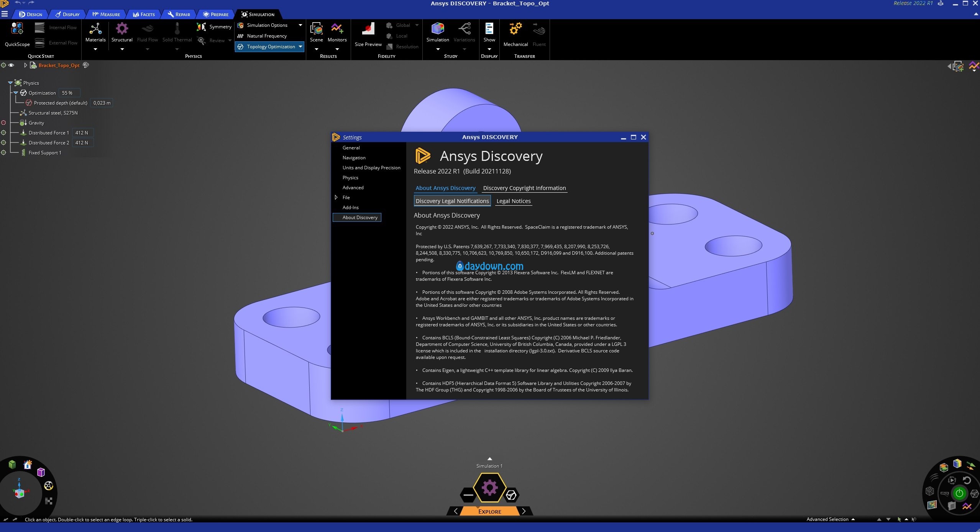The height and width of the screenshot is (532, 980).
Task: Click the Scene results icon
Action: pos(317,29)
